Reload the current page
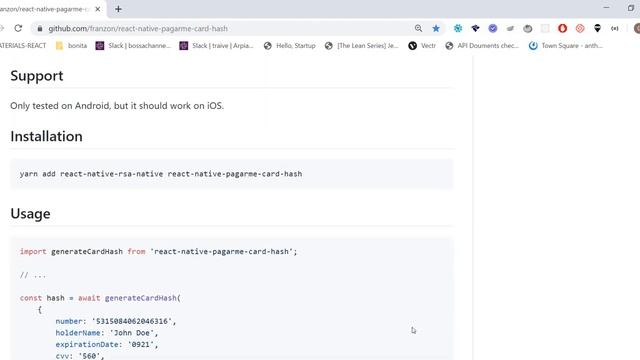 pyautogui.click(x=18, y=28)
